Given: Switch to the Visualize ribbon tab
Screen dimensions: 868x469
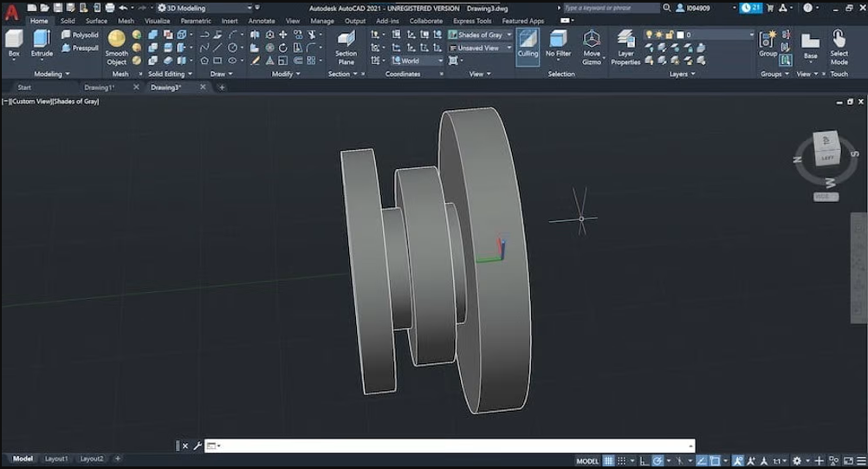Looking at the screenshot, I should [157, 21].
